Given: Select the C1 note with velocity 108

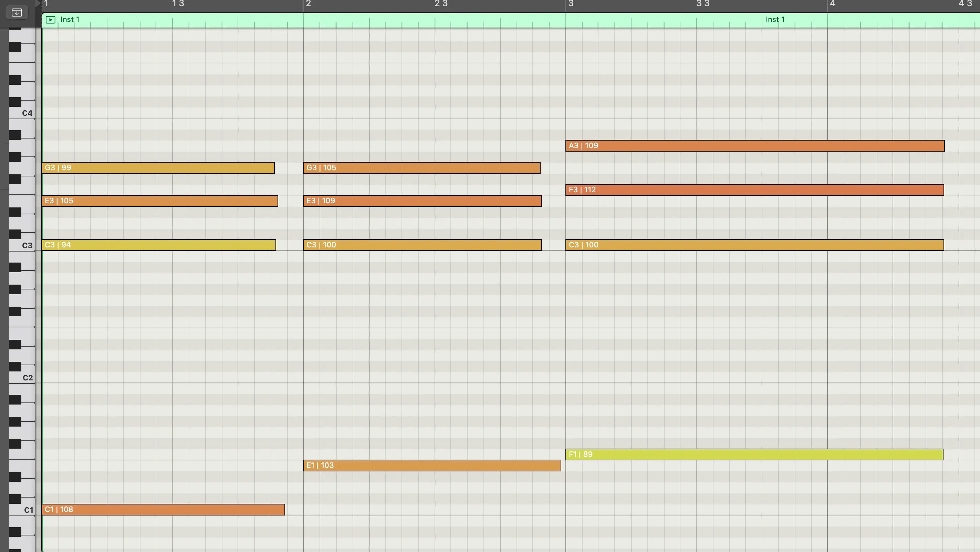Looking at the screenshot, I should (163, 510).
